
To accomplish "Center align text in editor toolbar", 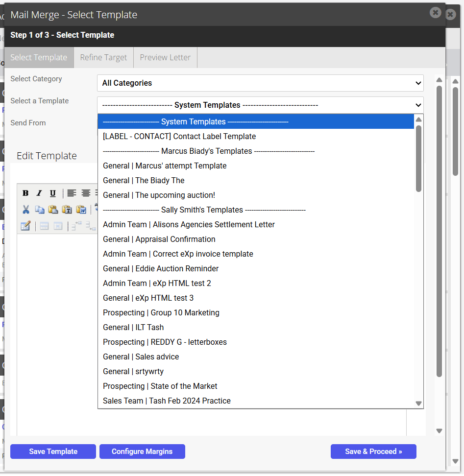I will (x=86, y=193).
